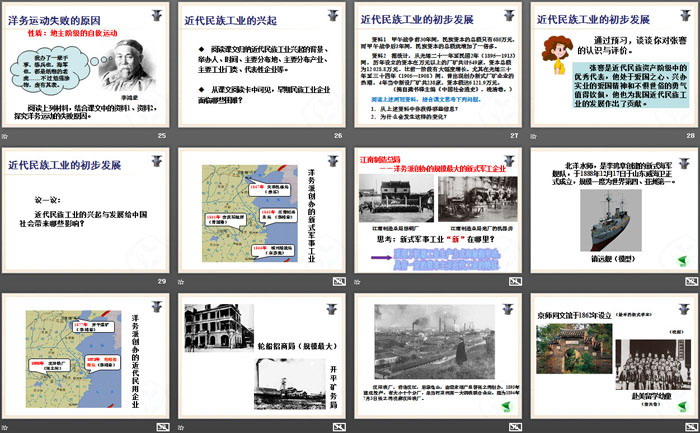Image resolution: width=700 pixels, height=433 pixels.
Task: Click the thought bubble on slide 25
Action: click(x=50, y=71)
